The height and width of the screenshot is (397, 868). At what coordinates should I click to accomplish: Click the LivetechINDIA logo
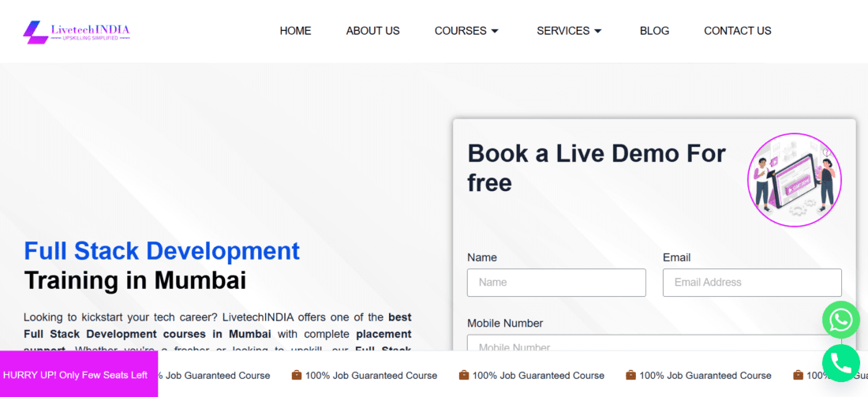[77, 32]
